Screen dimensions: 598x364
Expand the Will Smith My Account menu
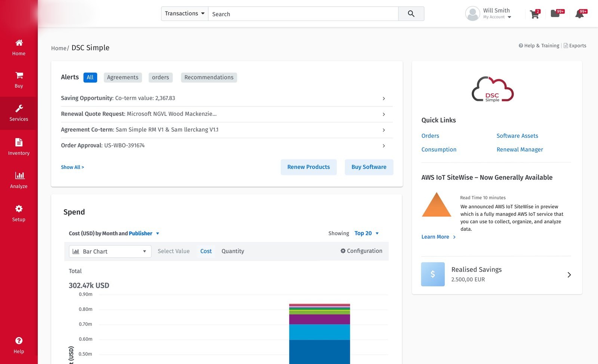tap(488, 14)
